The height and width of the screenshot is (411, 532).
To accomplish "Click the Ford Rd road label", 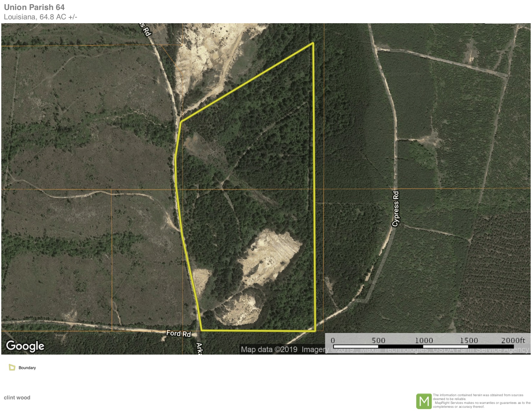I will pos(178,333).
